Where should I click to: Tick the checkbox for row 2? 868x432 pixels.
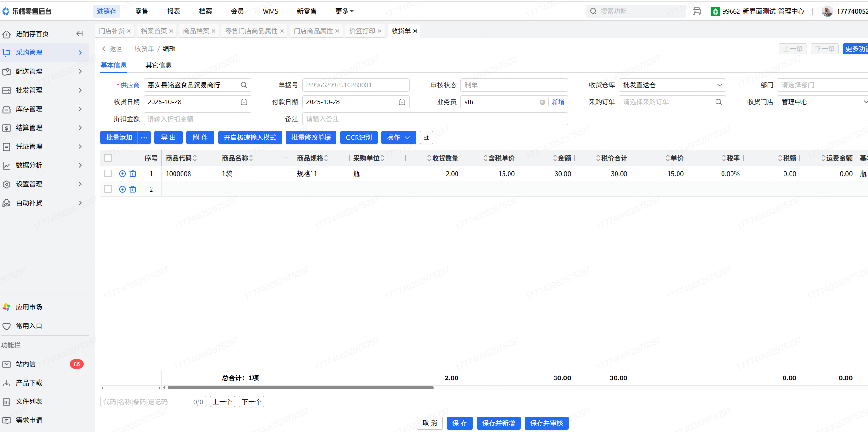tap(108, 189)
